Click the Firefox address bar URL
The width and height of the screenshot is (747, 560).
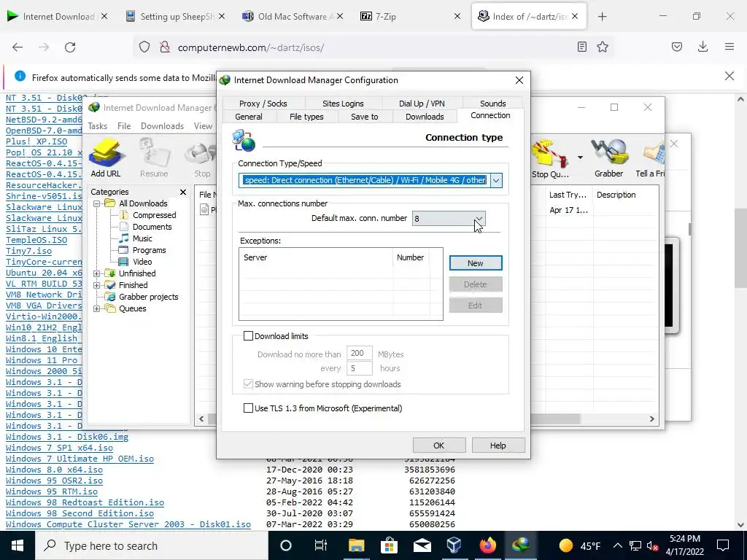click(251, 47)
